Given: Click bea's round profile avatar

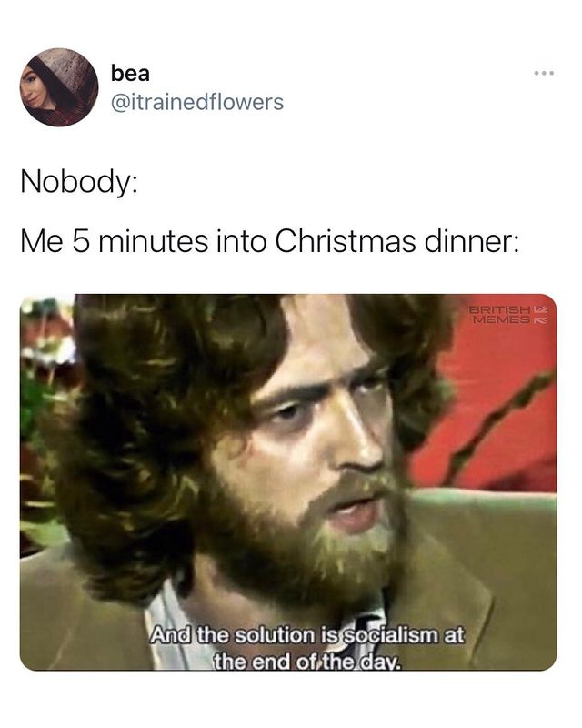Looking at the screenshot, I should click(x=59, y=87).
